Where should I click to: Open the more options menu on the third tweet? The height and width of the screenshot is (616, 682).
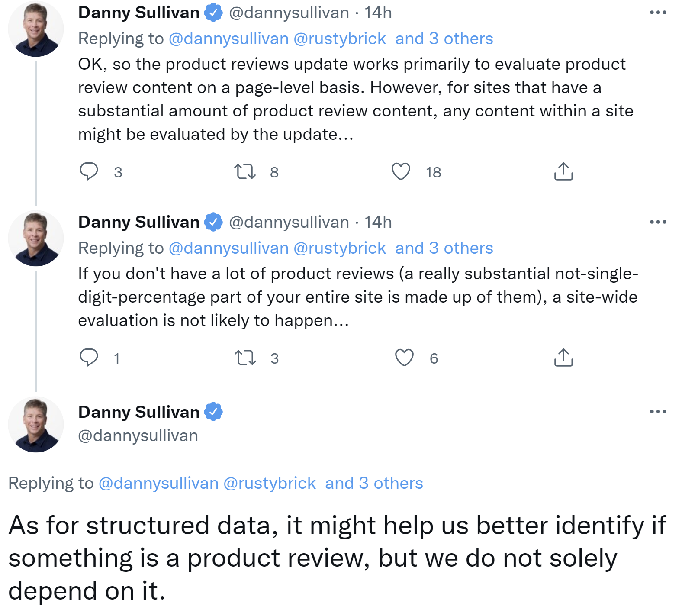(x=658, y=411)
